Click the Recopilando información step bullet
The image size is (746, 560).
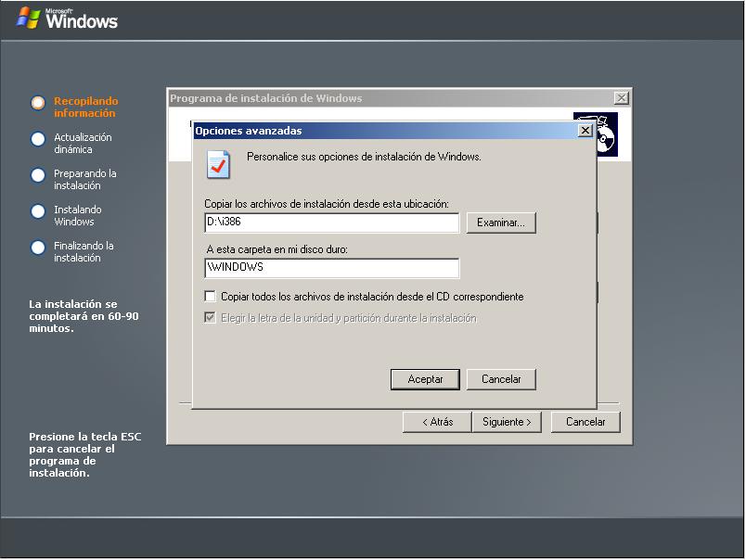pyautogui.click(x=38, y=103)
